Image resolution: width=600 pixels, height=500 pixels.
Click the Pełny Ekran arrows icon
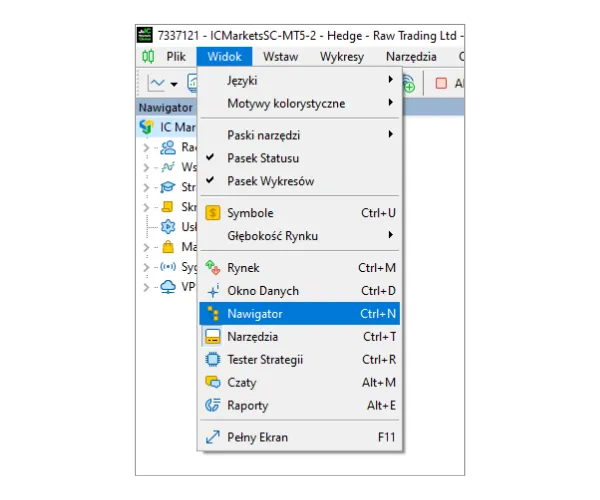click(212, 438)
